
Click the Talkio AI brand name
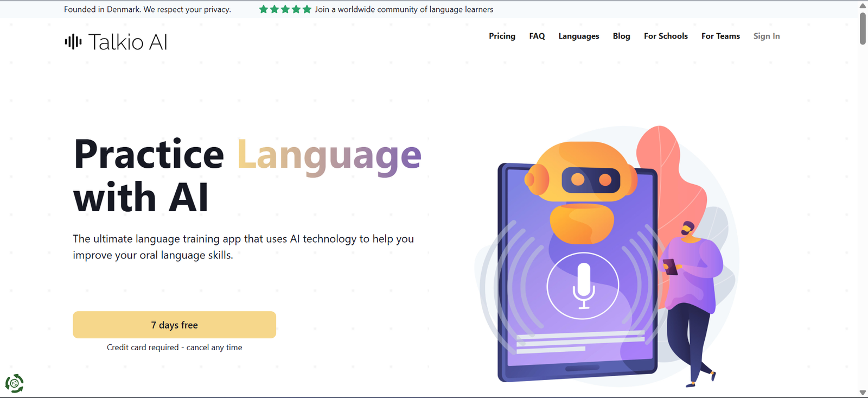tap(128, 42)
